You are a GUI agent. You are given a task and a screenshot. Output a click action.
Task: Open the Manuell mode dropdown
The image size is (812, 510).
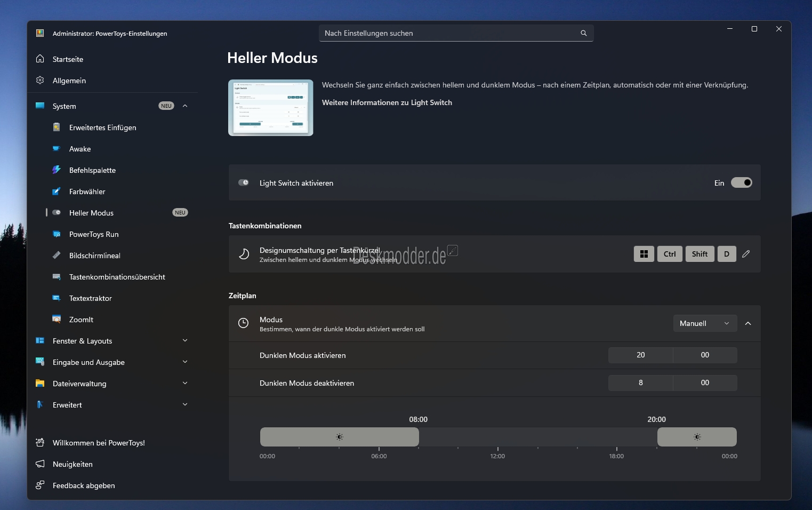(x=704, y=323)
